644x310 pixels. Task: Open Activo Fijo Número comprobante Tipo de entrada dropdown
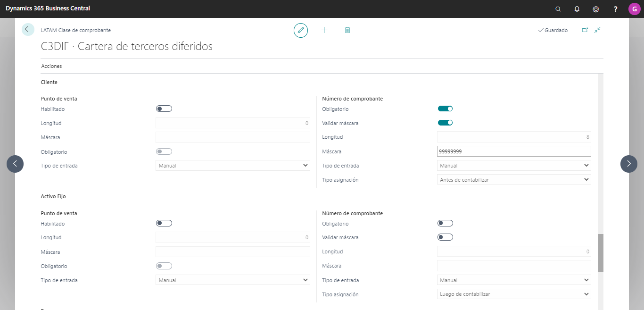click(514, 280)
